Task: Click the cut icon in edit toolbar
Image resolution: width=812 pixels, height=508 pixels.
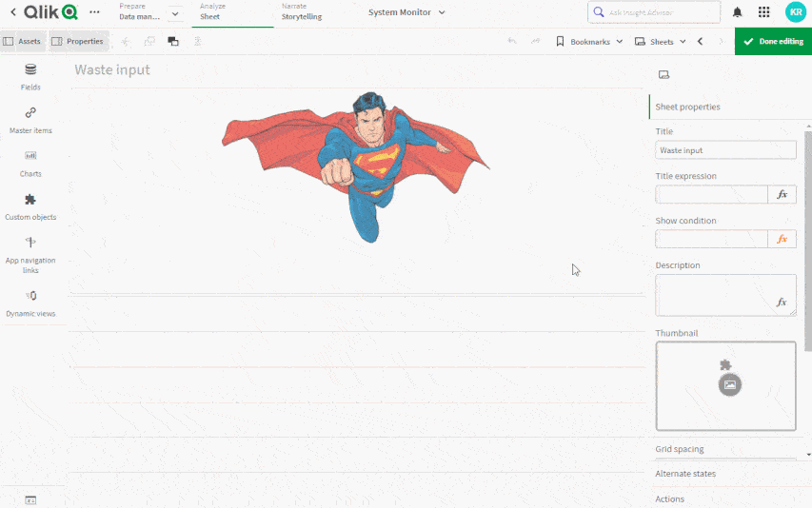Action: click(x=126, y=42)
